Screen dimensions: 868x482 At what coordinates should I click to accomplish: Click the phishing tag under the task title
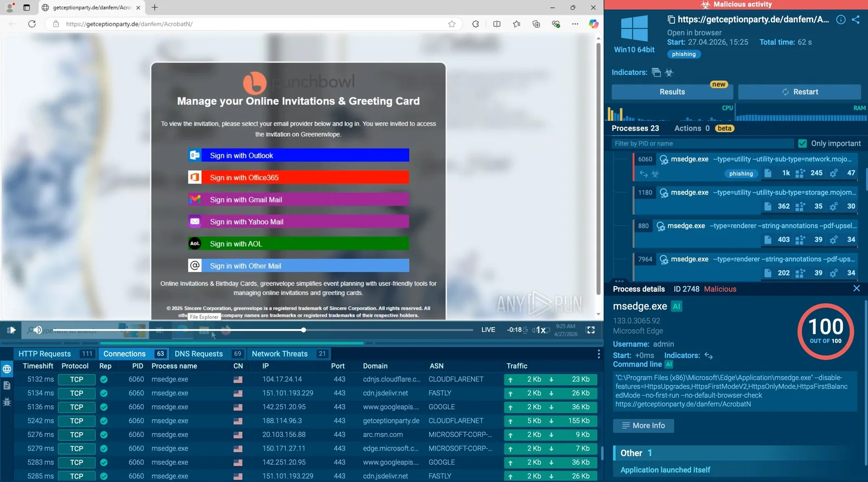684,54
